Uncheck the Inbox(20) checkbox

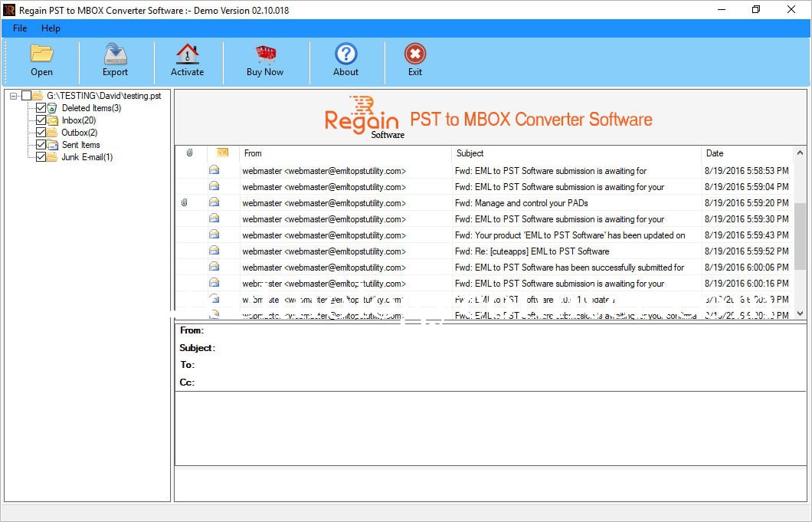41,120
